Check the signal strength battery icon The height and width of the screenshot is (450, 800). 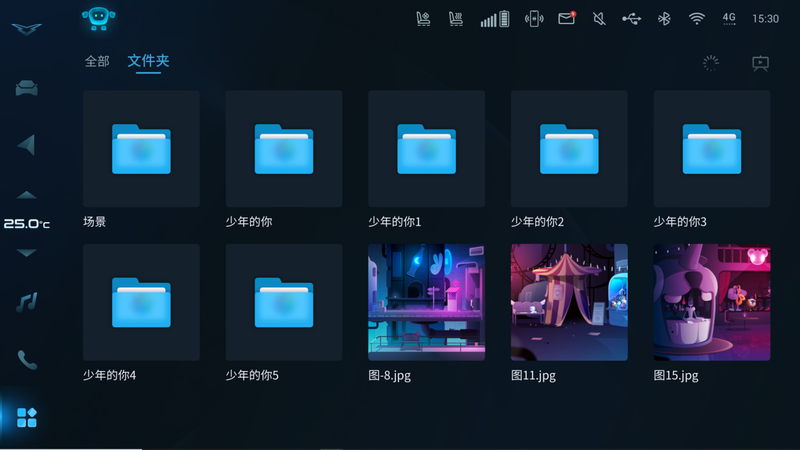(x=494, y=19)
